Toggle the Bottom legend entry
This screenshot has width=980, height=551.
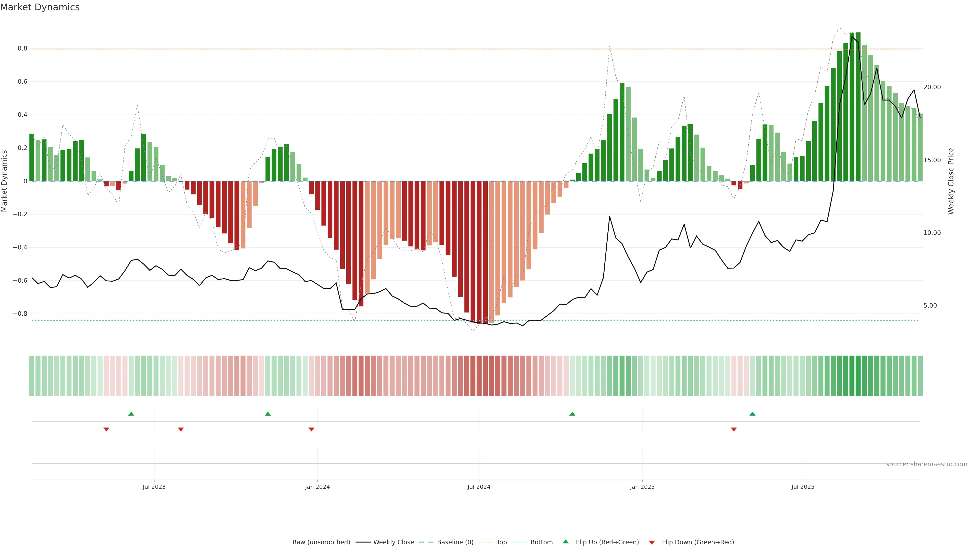click(541, 542)
